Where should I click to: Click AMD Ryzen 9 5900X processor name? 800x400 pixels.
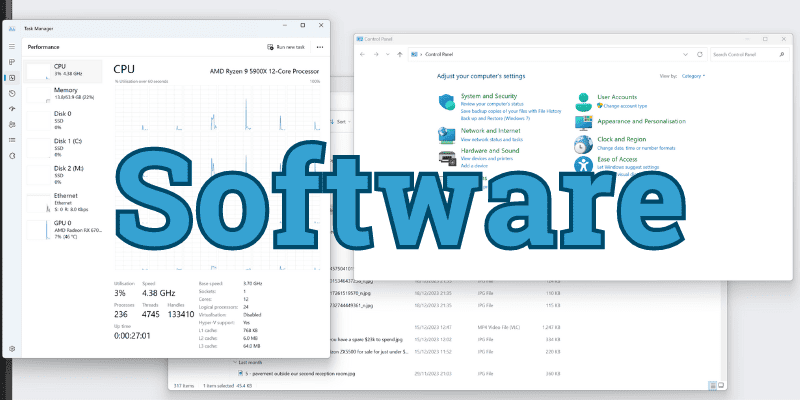click(265, 71)
